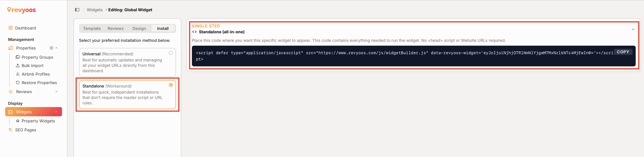The height and width of the screenshot is (157, 644).
Task: Click the 'SINGLE STEP' label
Action: 206,26
